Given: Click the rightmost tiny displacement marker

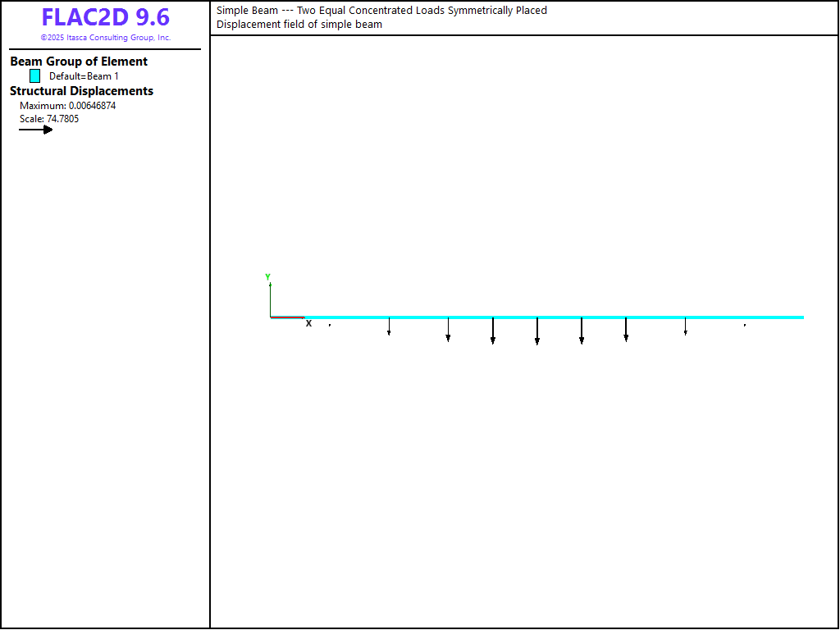Looking at the screenshot, I should 745,325.
